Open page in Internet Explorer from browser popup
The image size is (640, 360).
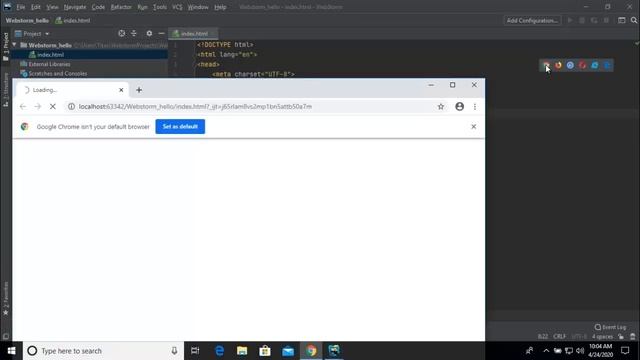point(595,65)
